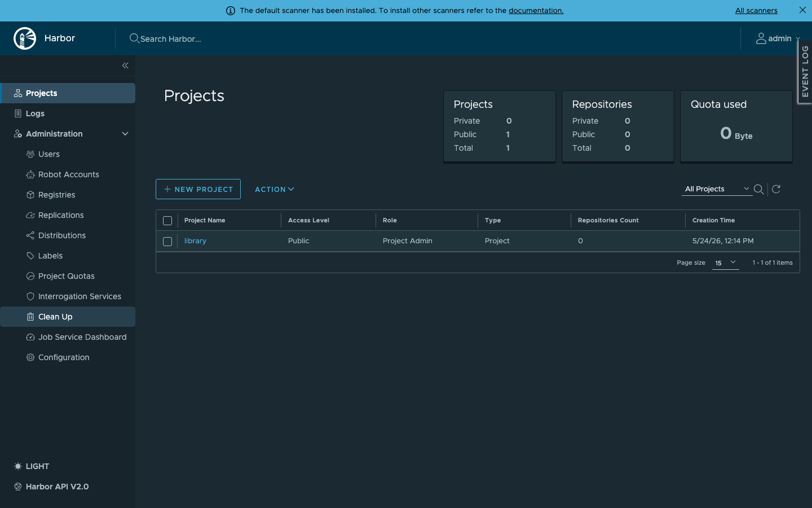Click the Interrogation Services shield icon
This screenshot has width=812, height=508.
(30, 296)
